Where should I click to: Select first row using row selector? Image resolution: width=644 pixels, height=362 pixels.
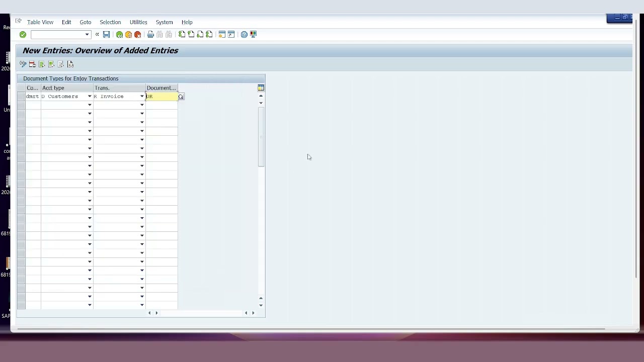(21, 97)
